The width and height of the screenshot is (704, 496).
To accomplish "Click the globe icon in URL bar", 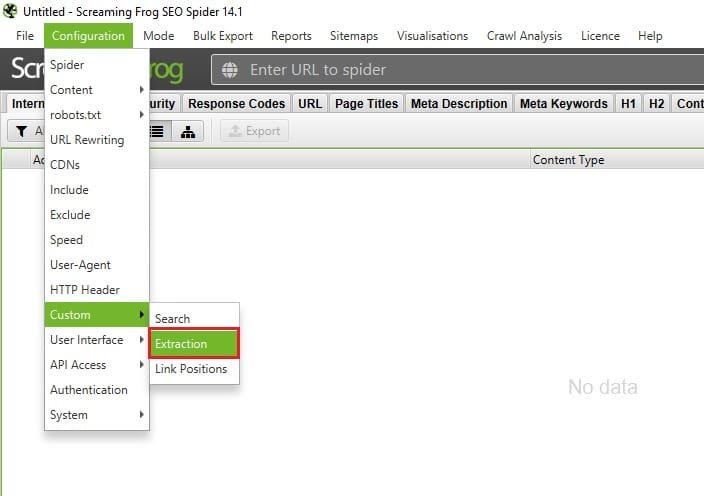I will (231, 70).
